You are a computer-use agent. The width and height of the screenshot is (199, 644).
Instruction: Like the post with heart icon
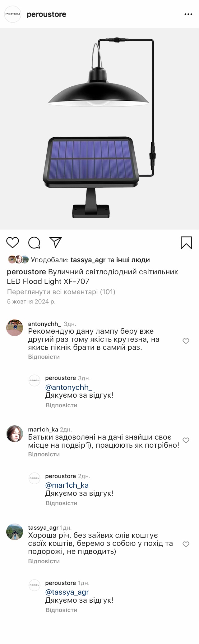(13, 242)
